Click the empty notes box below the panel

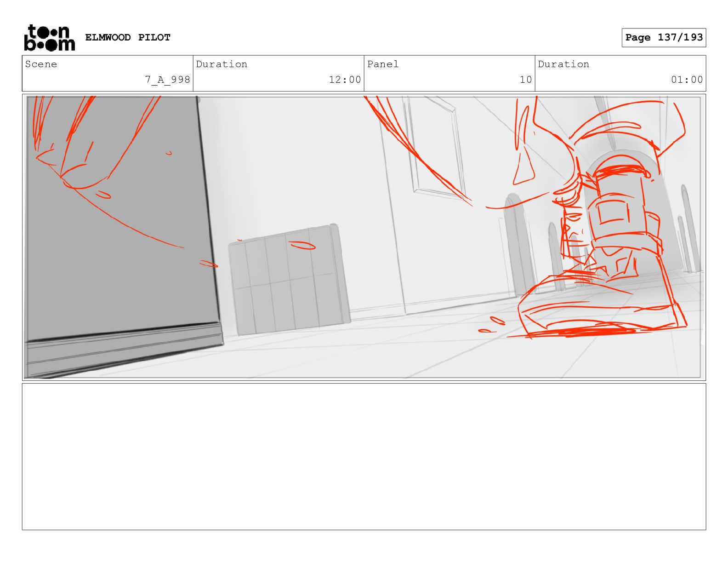(364, 457)
